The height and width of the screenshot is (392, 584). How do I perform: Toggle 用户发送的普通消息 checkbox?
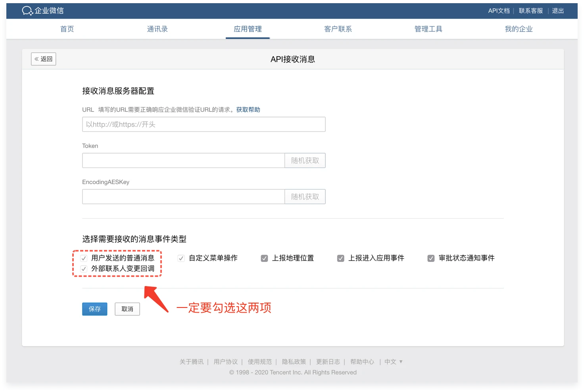tap(84, 258)
